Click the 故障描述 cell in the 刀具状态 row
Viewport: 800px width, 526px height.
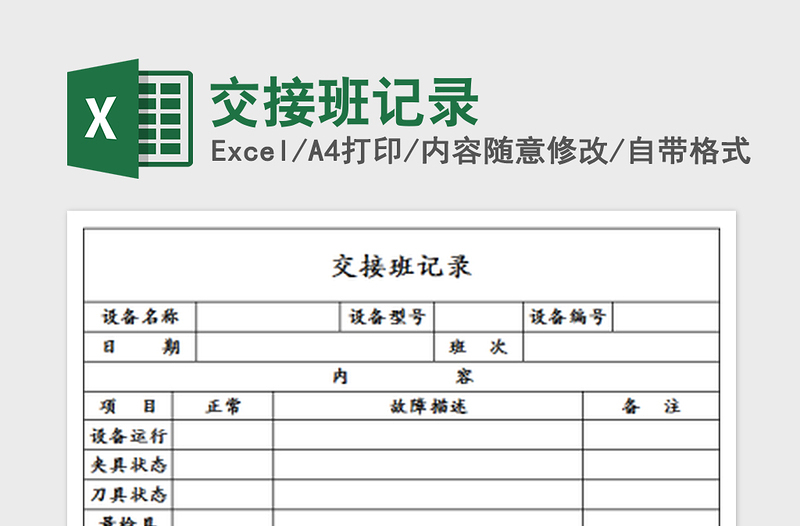(428, 494)
